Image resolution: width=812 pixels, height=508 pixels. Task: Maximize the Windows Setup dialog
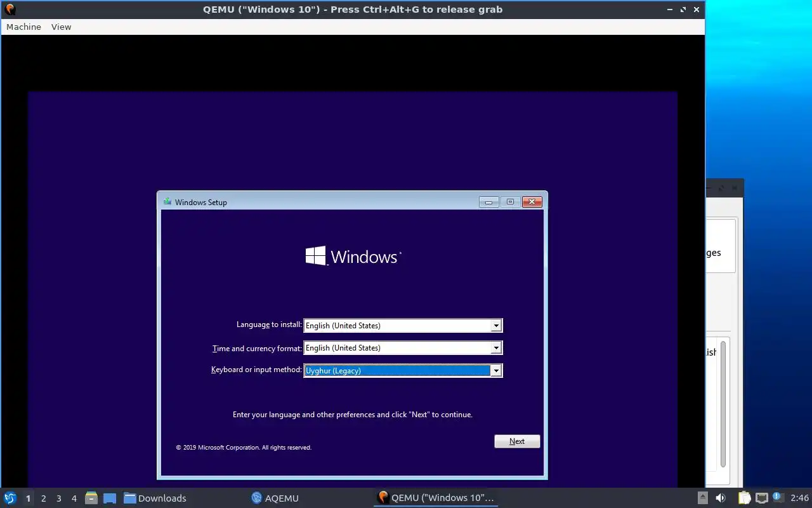pos(510,202)
